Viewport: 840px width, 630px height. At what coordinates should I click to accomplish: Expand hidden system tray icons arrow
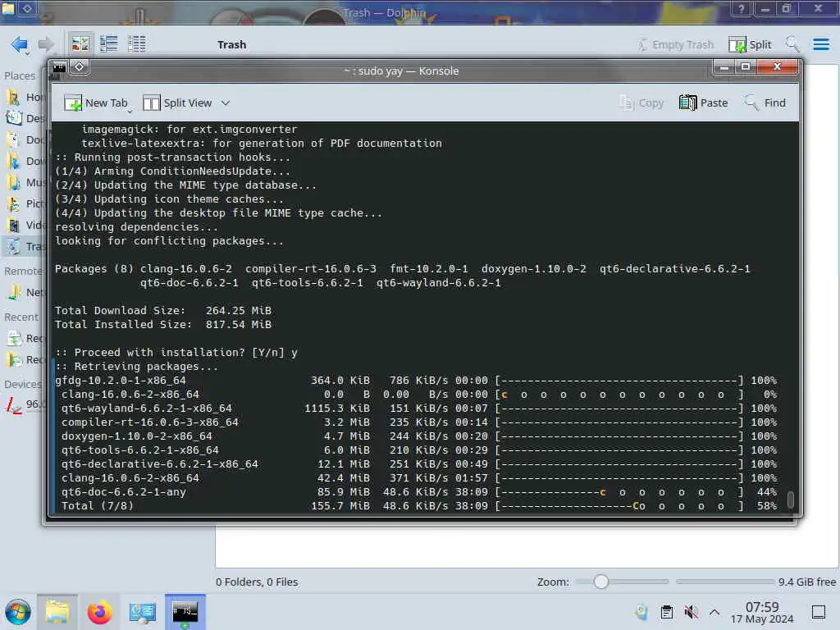(x=714, y=612)
